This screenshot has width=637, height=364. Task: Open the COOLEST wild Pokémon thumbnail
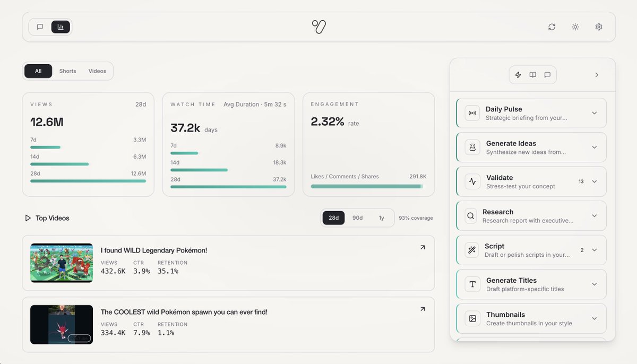[x=62, y=324]
